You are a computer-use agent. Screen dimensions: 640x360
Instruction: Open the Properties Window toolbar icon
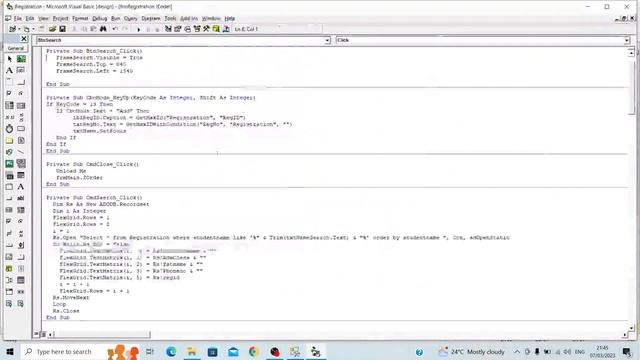(178, 29)
